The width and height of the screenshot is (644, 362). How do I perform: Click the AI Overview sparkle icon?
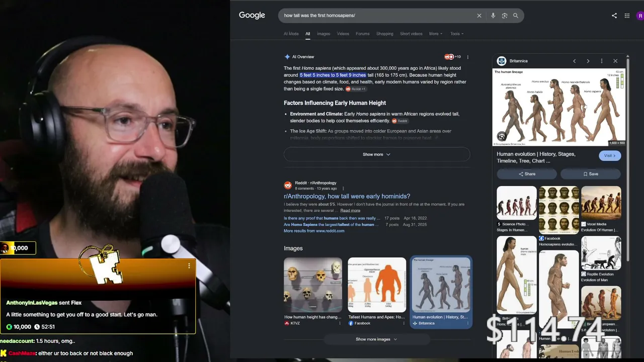287,57
